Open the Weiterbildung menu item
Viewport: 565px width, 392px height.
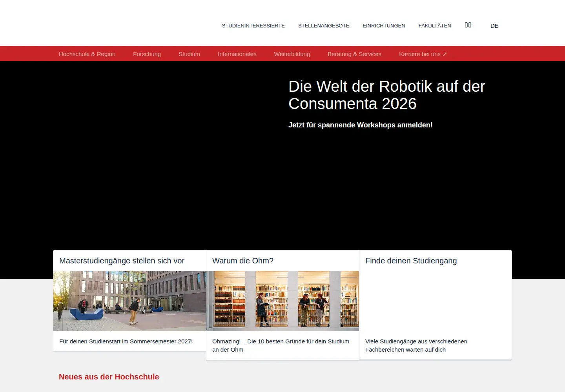292,54
